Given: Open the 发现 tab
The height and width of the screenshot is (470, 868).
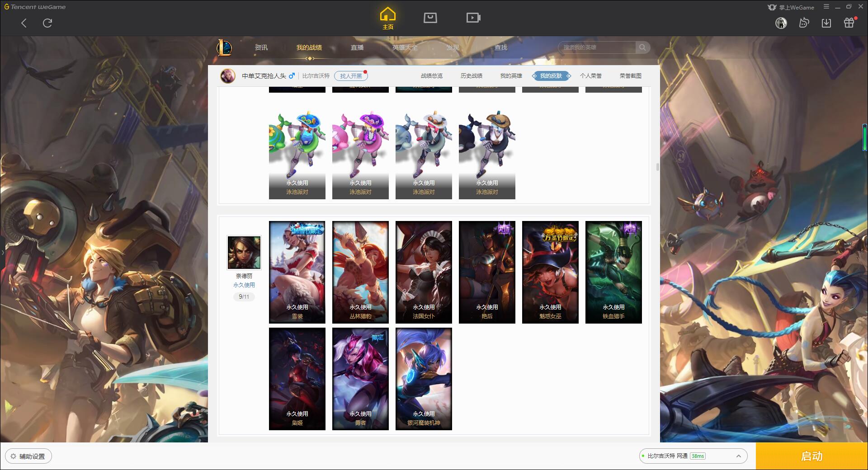Looking at the screenshot, I should (453, 47).
